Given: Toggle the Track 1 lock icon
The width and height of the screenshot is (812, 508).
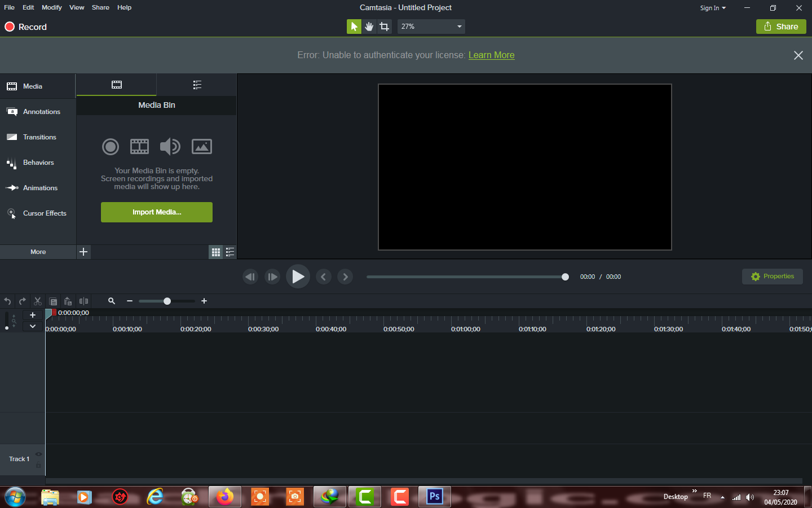Looking at the screenshot, I should 38,465.
